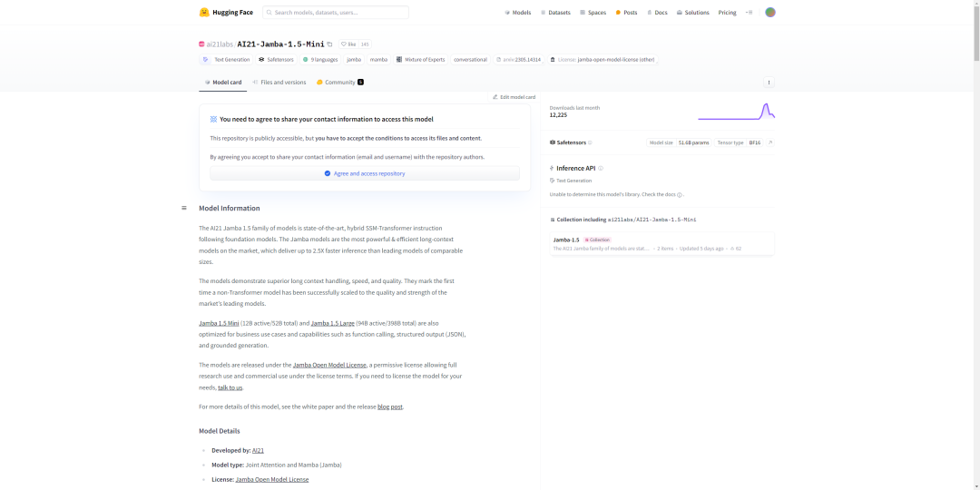Open the Community tab

click(x=339, y=83)
